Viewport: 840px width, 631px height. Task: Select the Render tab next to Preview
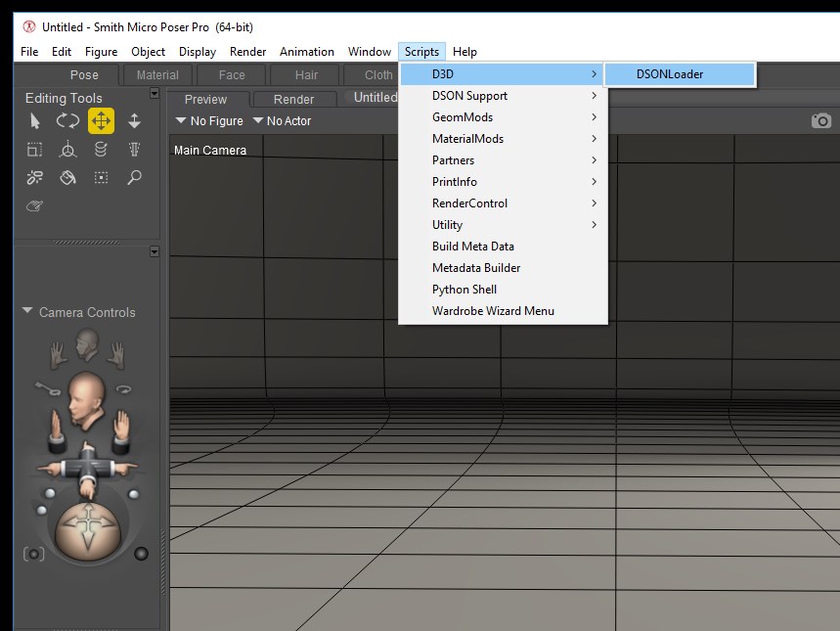(293, 99)
